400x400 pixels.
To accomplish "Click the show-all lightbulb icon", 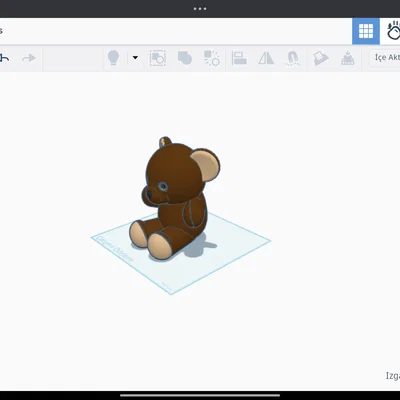I will (x=113, y=58).
